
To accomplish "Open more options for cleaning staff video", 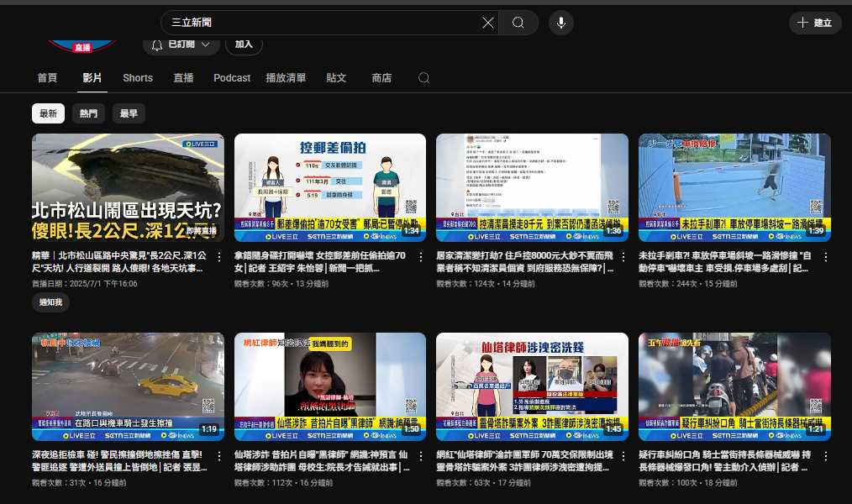I will (623, 256).
